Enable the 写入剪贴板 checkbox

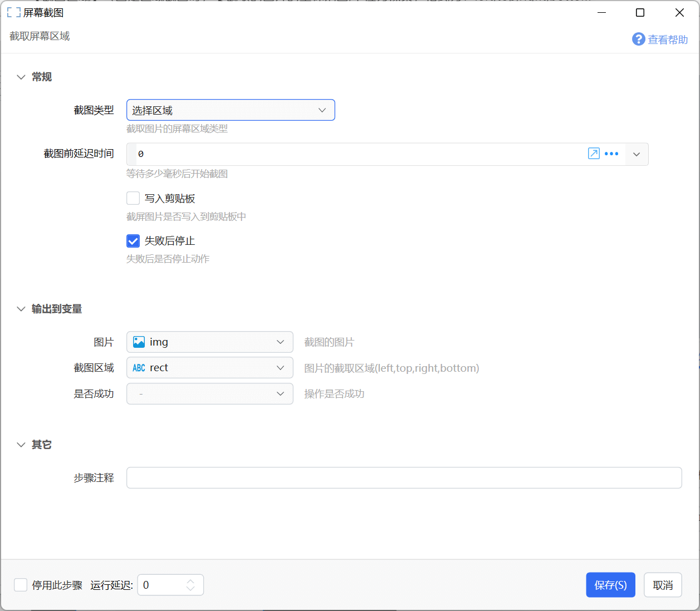pyautogui.click(x=133, y=198)
